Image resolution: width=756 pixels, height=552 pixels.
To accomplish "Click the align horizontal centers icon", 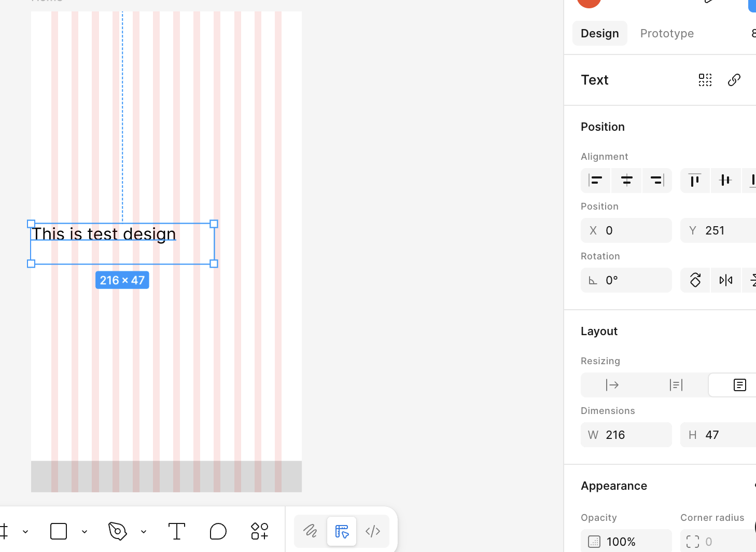I will (626, 181).
